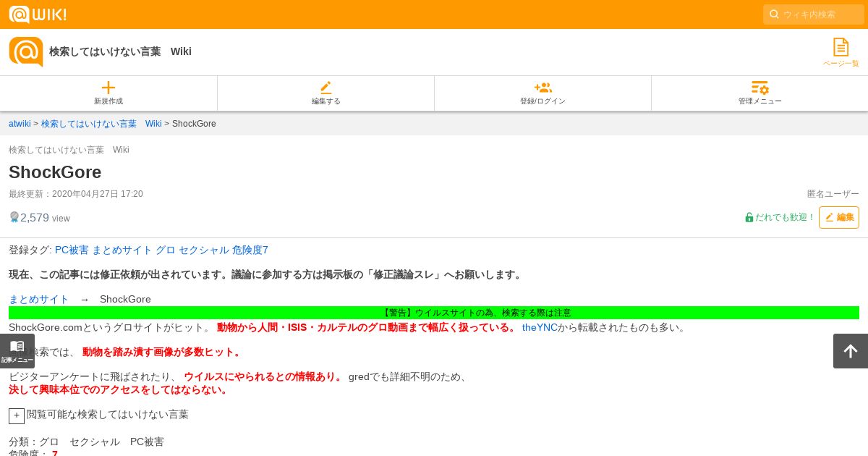
Task: Open the page list icon (ページ一覧)
Action: [x=841, y=47]
